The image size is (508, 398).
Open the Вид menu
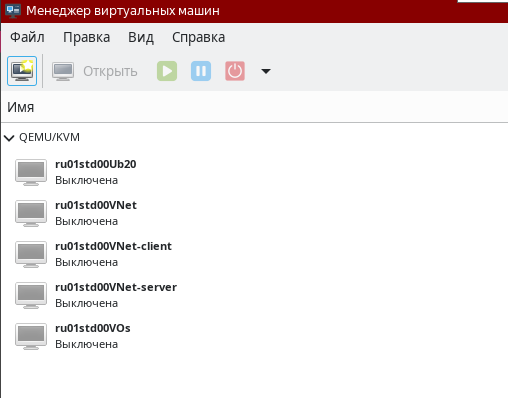[x=141, y=37]
